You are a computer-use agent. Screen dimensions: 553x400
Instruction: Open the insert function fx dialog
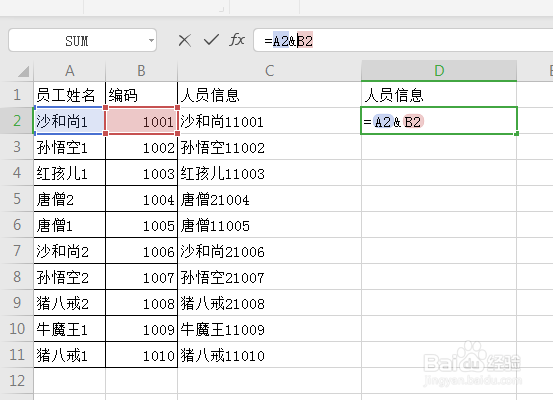[x=237, y=40]
